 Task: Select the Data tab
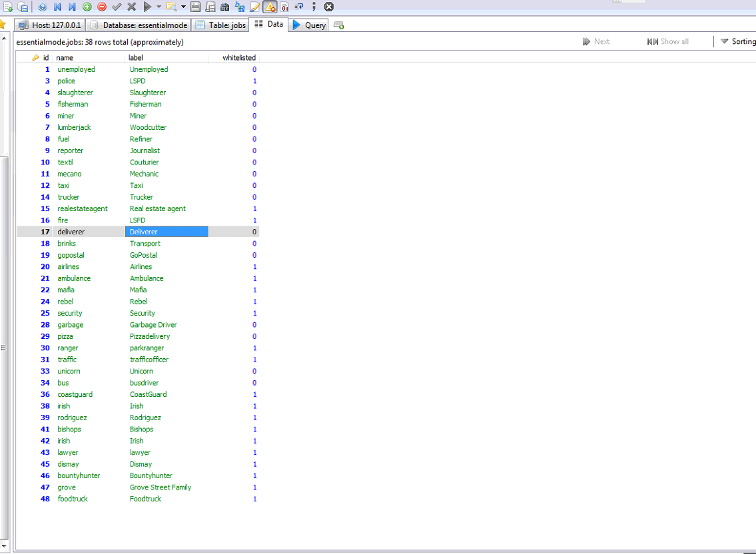tap(268, 24)
